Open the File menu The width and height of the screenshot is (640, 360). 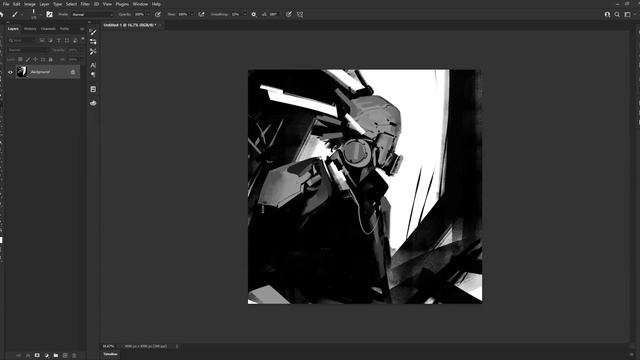click(6, 4)
